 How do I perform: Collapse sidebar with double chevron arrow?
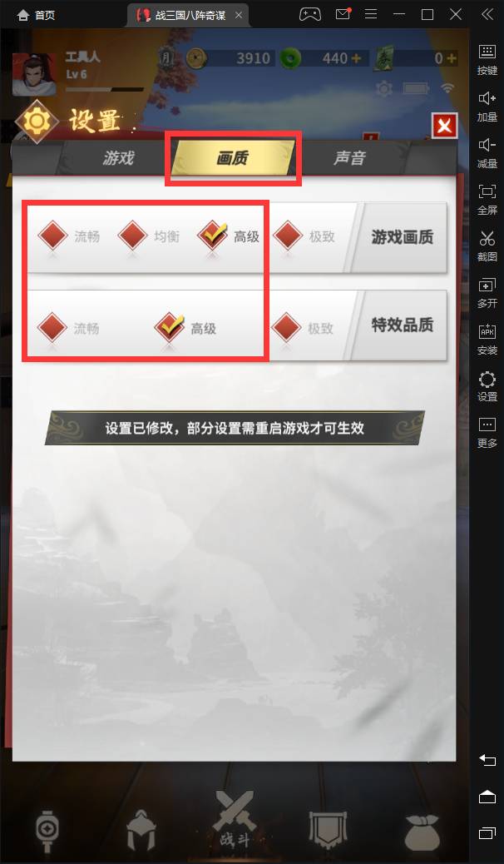click(x=487, y=14)
